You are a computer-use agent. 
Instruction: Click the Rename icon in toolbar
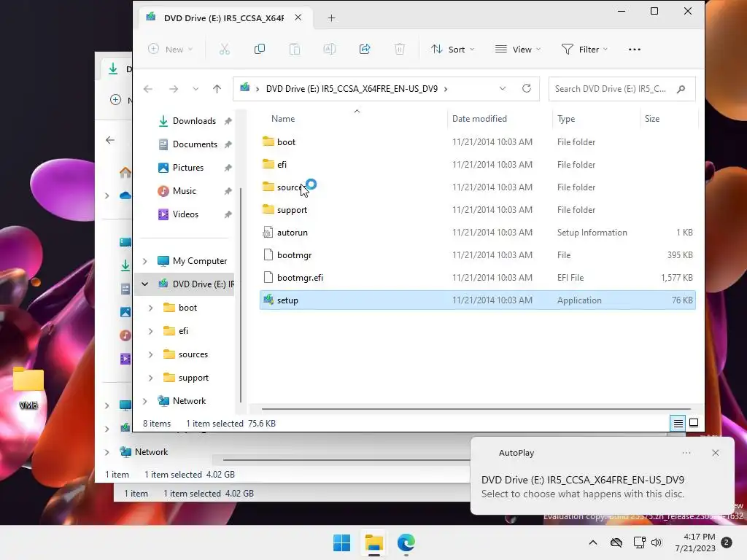click(330, 49)
